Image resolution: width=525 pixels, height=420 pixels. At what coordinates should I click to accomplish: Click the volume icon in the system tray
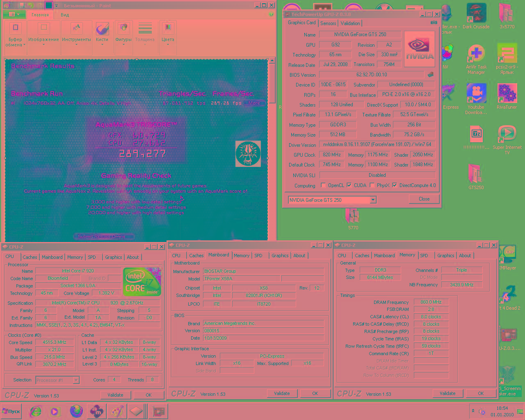coord(482,411)
